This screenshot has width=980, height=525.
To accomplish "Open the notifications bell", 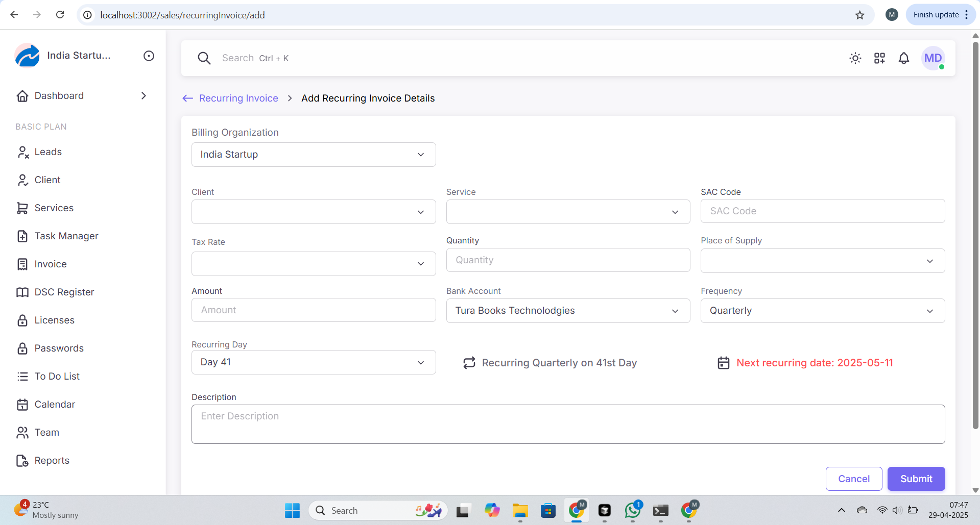I will coord(903,58).
